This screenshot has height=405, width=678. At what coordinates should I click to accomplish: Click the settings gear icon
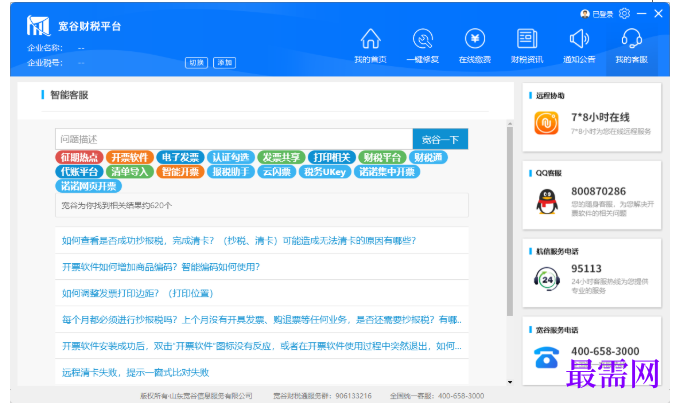tap(624, 14)
